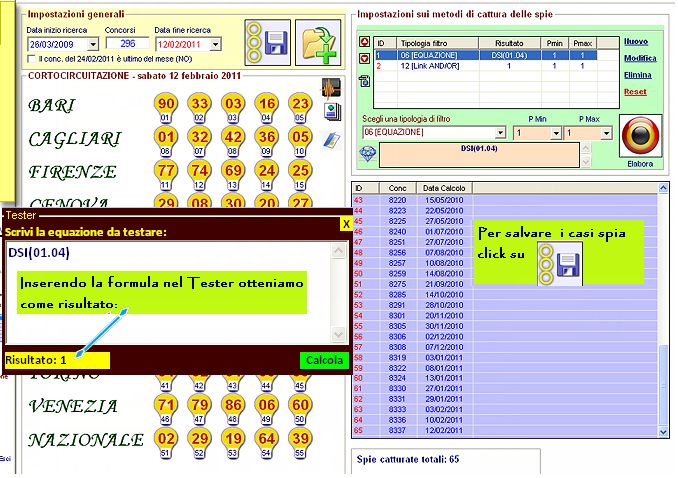Viewport: 678px width, 478px height.
Task: Toggle last contest of month checkbox
Action: (x=30, y=60)
